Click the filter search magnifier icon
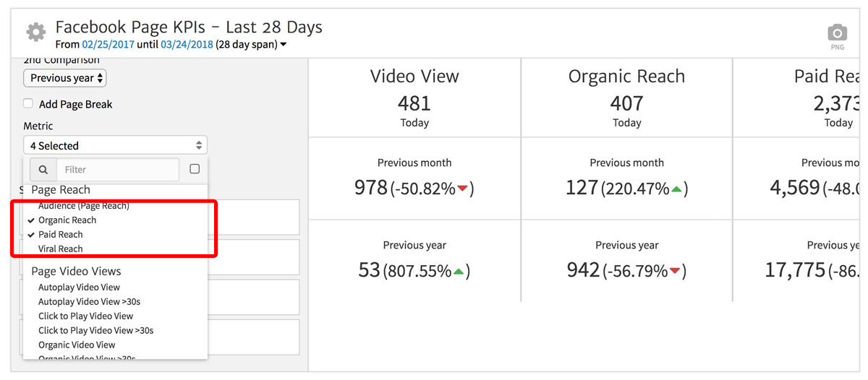 [x=43, y=170]
